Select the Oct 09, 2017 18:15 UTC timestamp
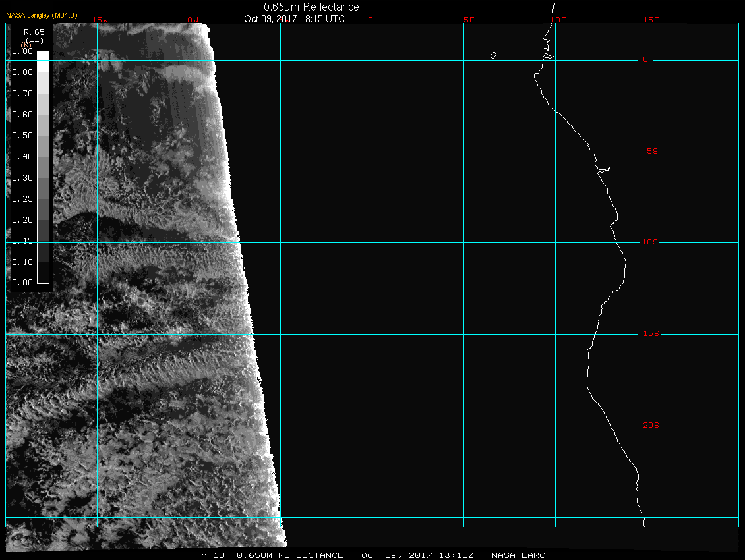Image resolution: width=745 pixels, height=560 pixels. [294, 19]
